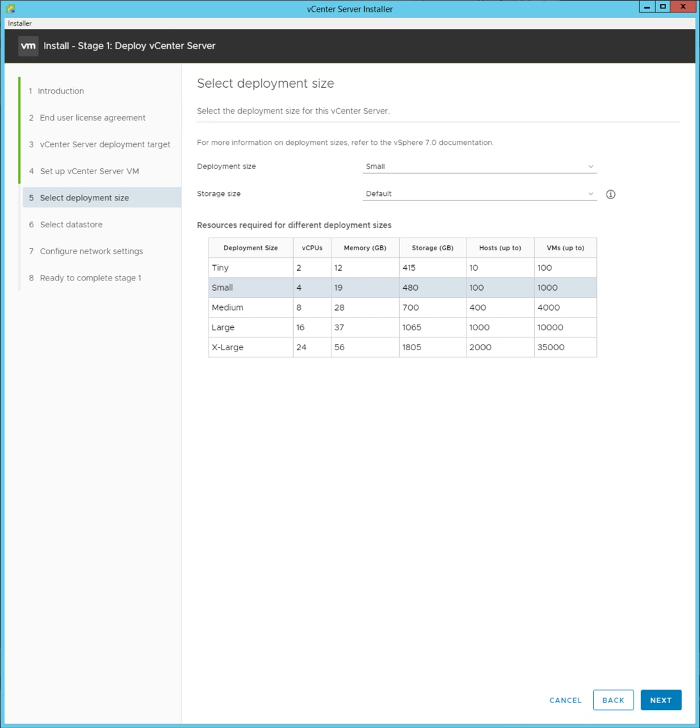Click the Memory (GB) column header
This screenshot has height=728, width=700.
point(365,248)
